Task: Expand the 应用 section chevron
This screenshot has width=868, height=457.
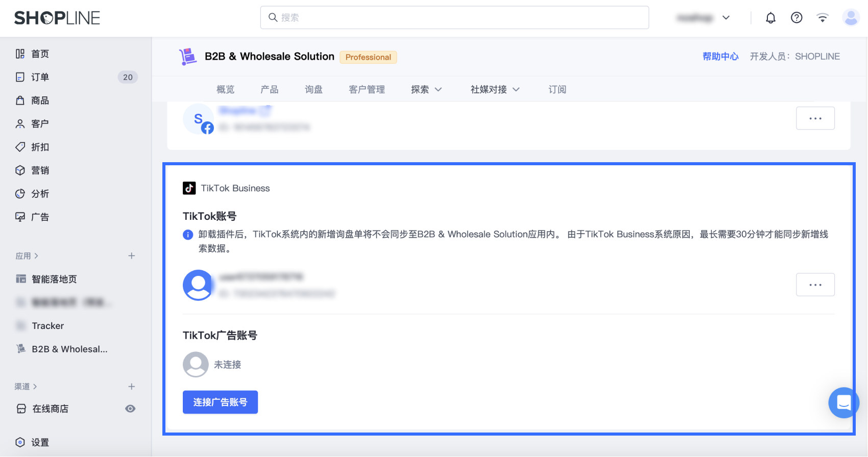Action: pyautogui.click(x=36, y=256)
